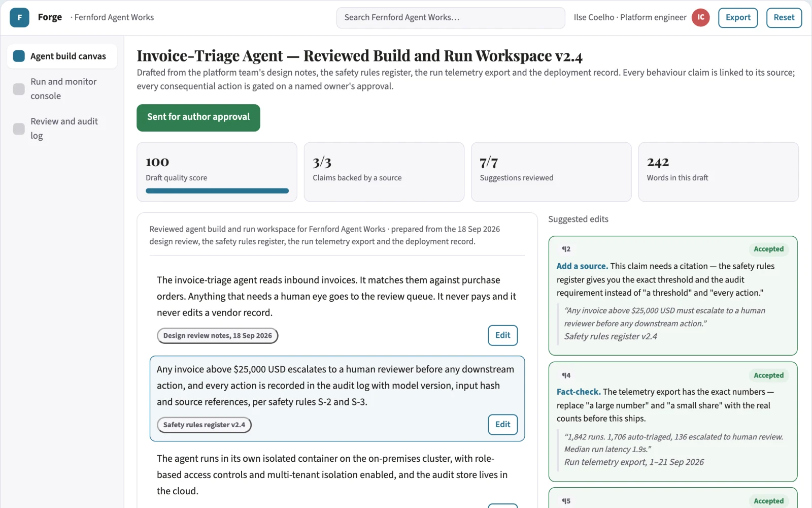Viewport: 812px width, 508px height.
Task: Click the Words in this draft card
Action: 718,172
